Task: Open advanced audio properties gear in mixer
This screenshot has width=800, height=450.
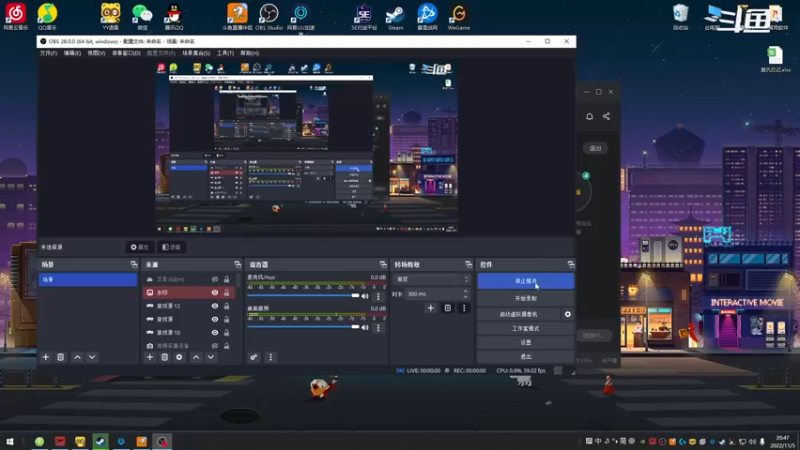Action: point(254,357)
